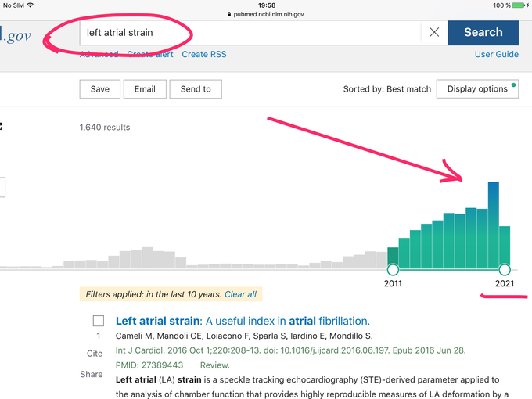Tap the pubmed.ncbi.nlm.nih.gov address bar

(x=266, y=14)
